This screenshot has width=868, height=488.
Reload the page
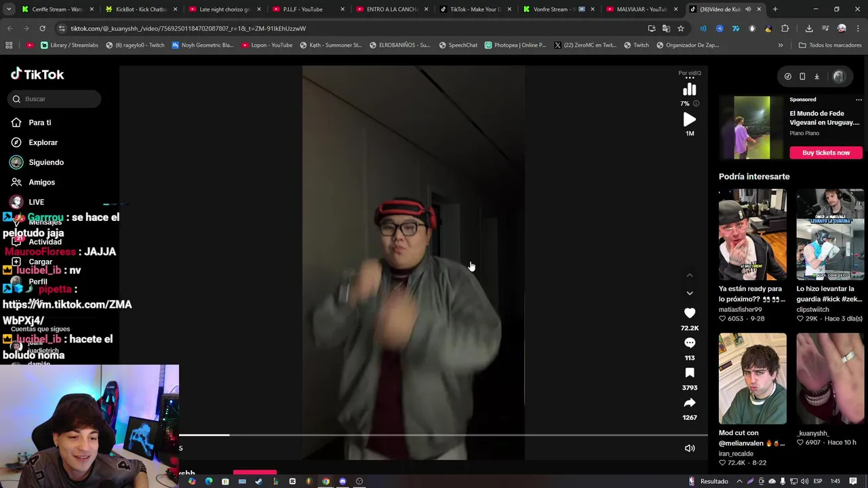pyautogui.click(x=42, y=28)
